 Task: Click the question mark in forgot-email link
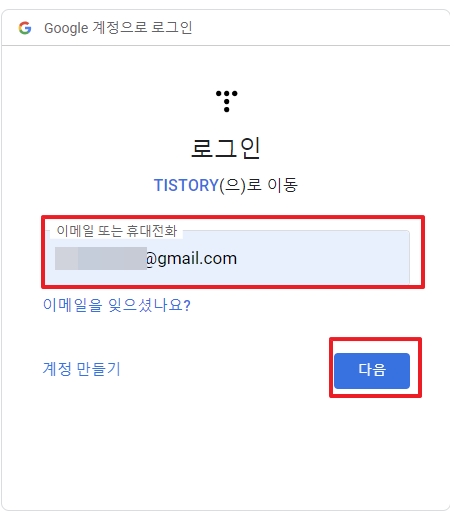coord(187,305)
